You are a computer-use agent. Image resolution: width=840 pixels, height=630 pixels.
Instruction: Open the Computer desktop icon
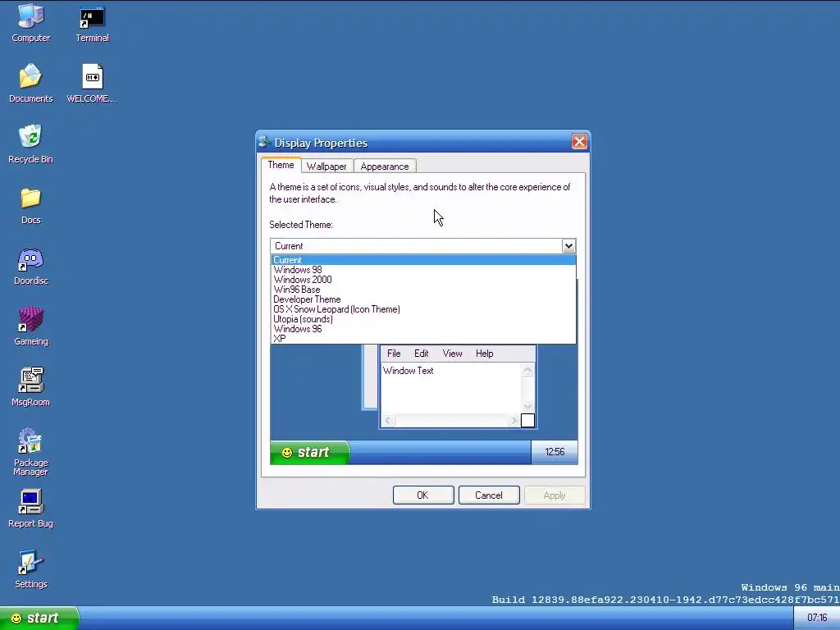(31, 24)
